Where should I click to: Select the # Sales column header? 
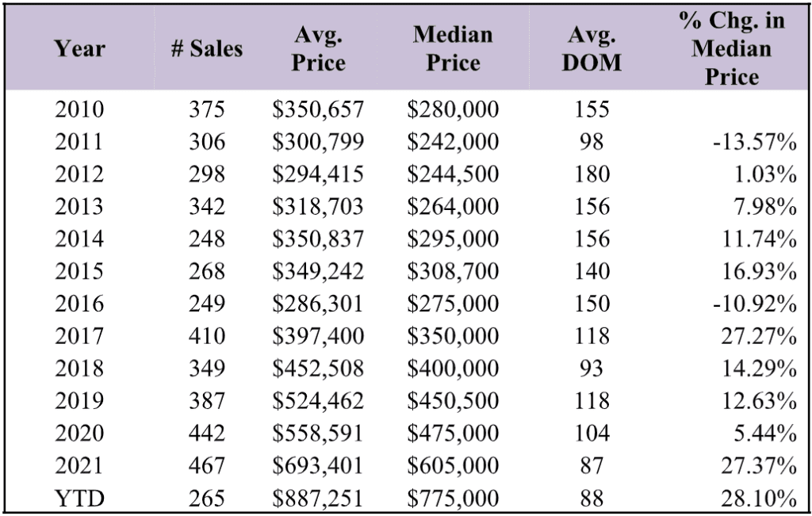click(207, 48)
